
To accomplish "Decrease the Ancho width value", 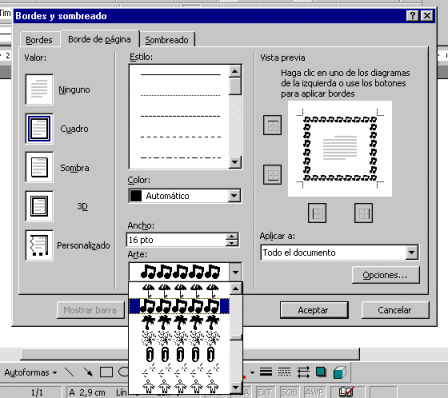I will point(232,243).
